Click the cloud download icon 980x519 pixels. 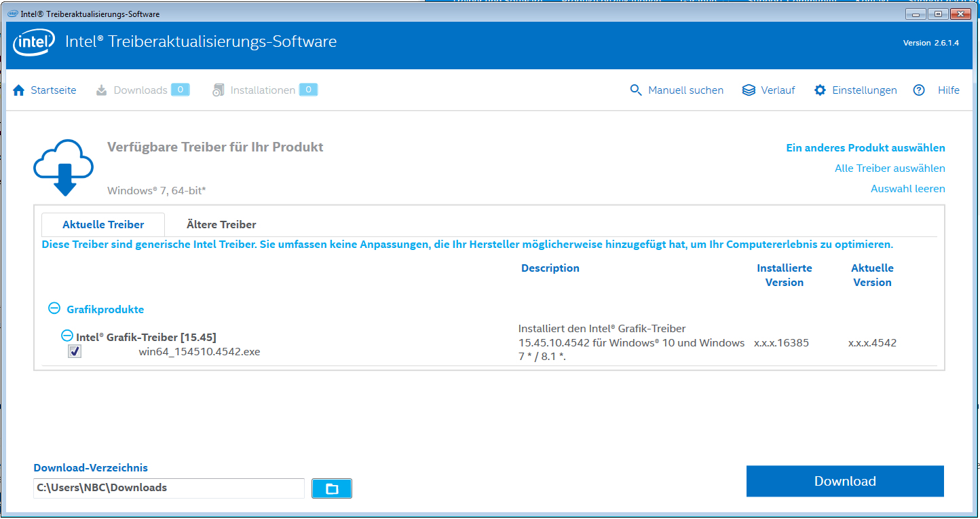63,167
